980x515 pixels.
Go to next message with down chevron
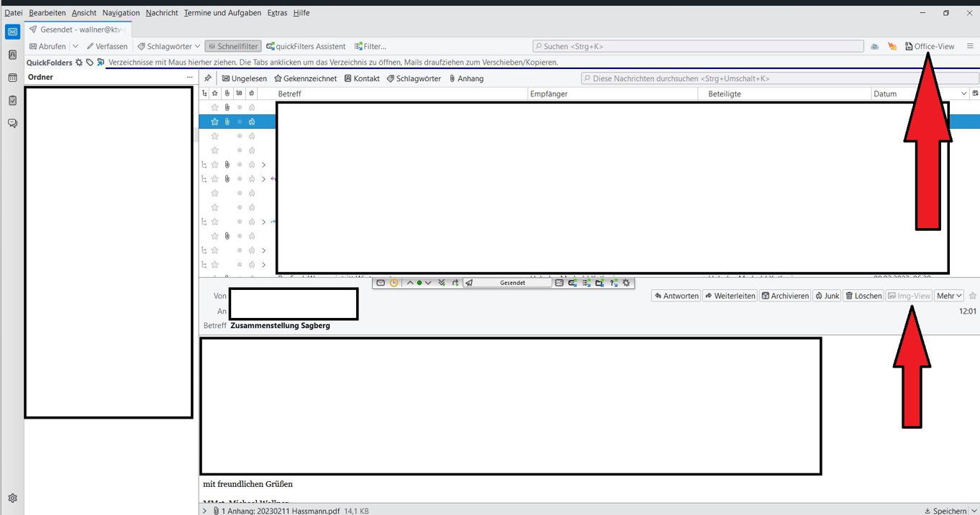tap(428, 283)
